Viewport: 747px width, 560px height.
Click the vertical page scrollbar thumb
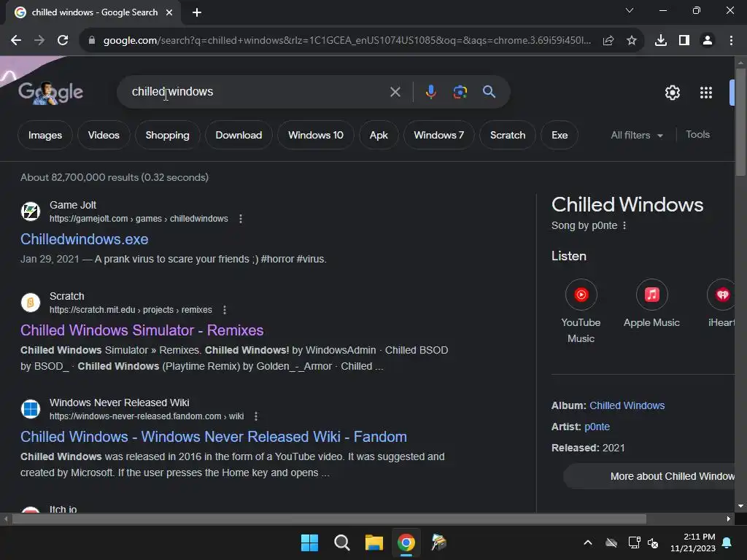pos(740,122)
